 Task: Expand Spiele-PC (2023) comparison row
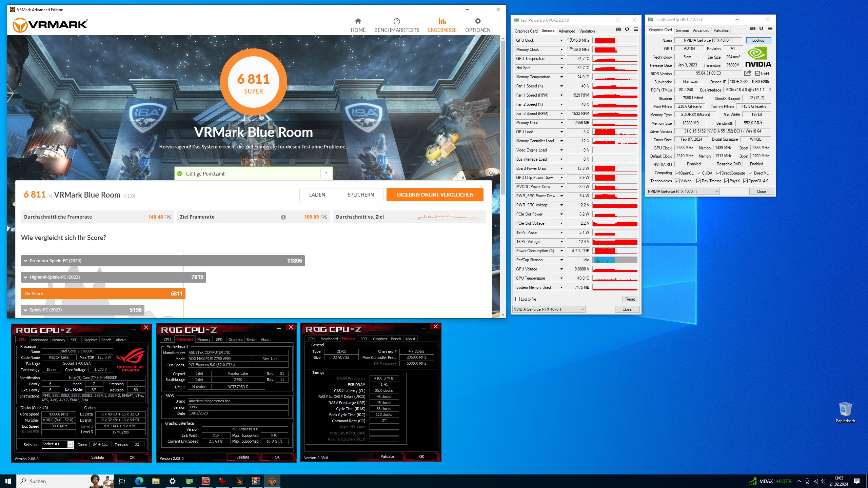(x=83, y=310)
